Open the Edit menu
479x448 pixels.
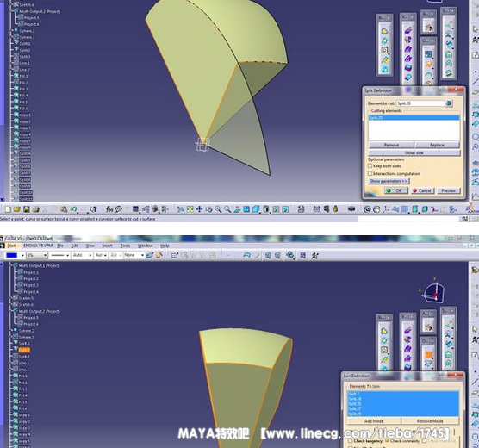[x=75, y=246]
